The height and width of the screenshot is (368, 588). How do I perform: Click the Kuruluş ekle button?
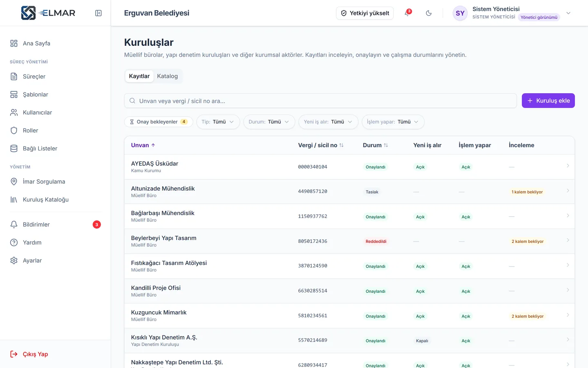tap(548, 101)
